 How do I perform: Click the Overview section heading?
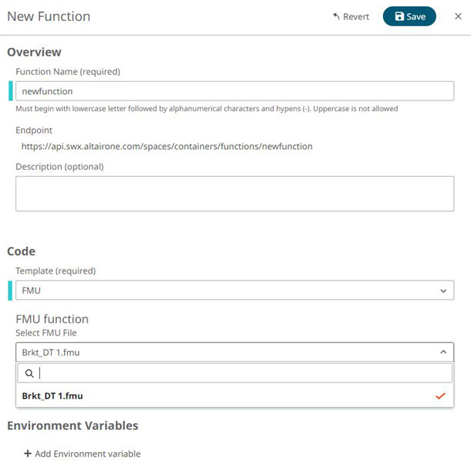pos(34,53)
